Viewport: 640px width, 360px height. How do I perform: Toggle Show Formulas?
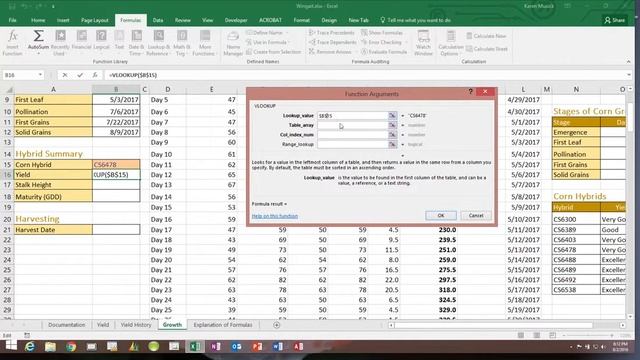coord(382,33)
